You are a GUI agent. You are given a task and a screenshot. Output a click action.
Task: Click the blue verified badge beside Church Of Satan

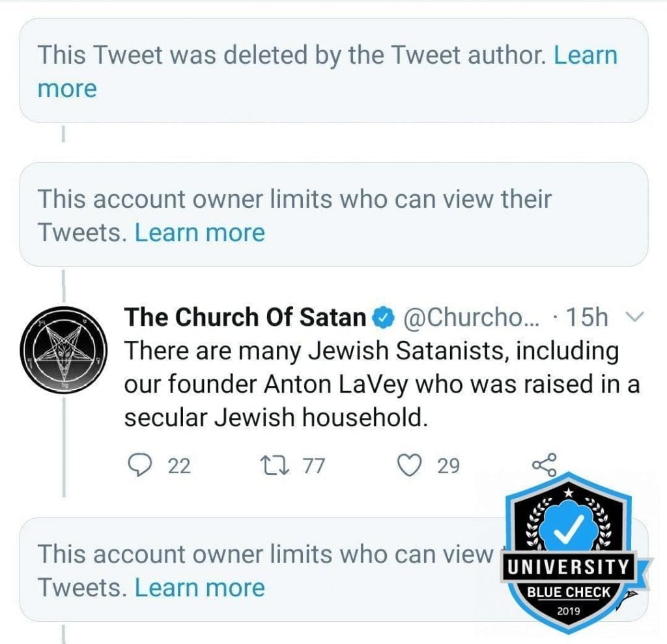pyautogui.click(x=383, y=317)
